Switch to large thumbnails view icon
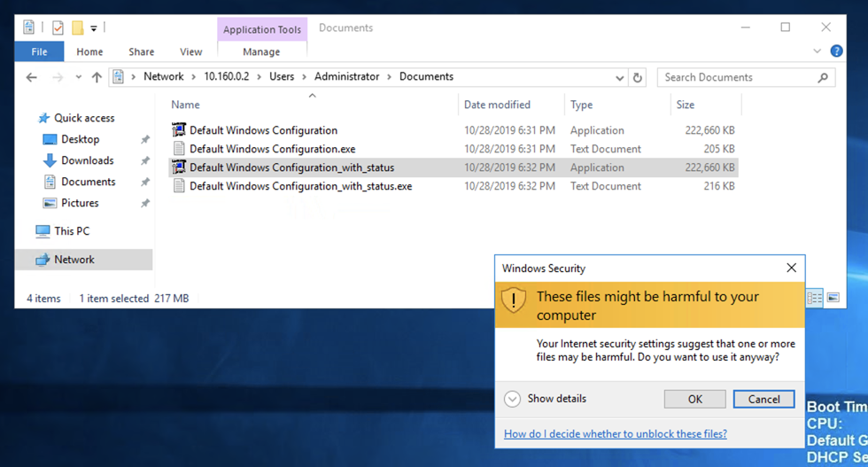 pyautogui.click(x=833, y=298)
